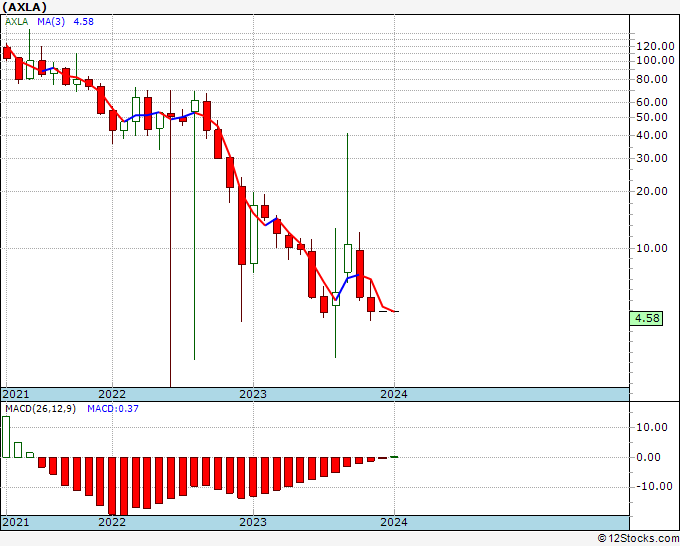Click the green 4.58 current price tag
The height and width of the screenshot is (546, 680).
coord(646,318)
